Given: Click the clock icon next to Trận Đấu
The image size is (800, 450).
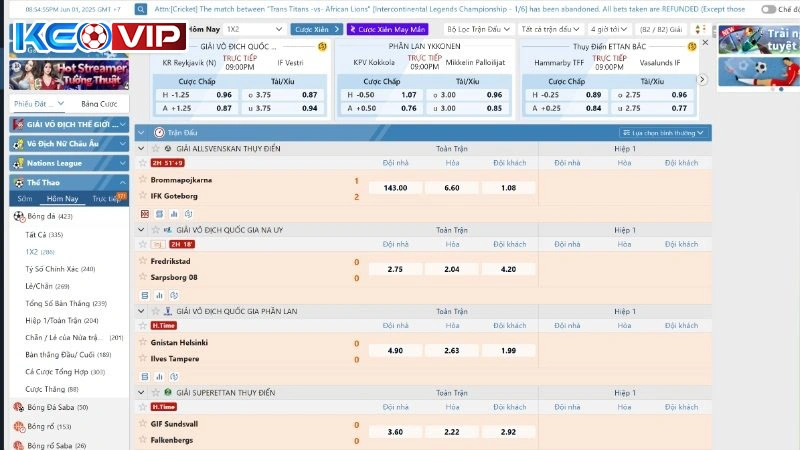Looking at the screenshot, I should (158, 132).
